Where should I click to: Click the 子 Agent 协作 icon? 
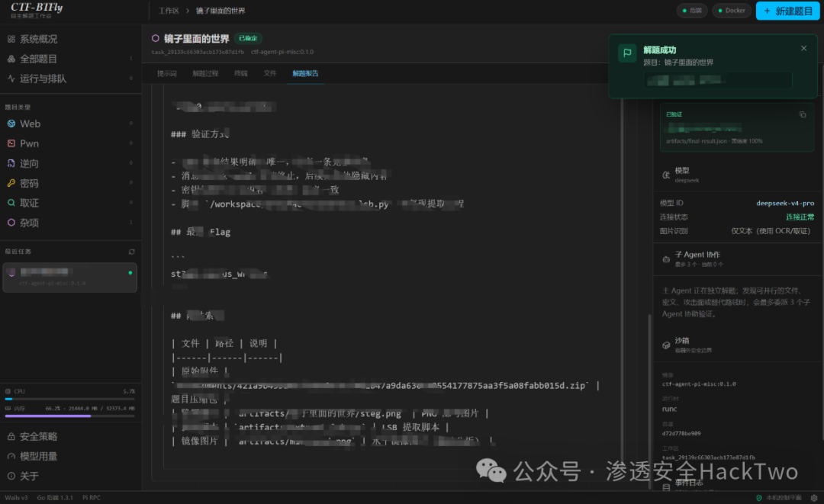tap(666, 259)
